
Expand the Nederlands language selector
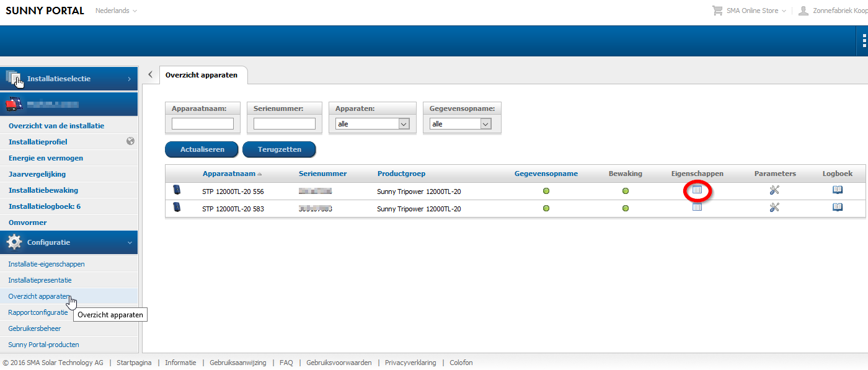pos(116,11)
